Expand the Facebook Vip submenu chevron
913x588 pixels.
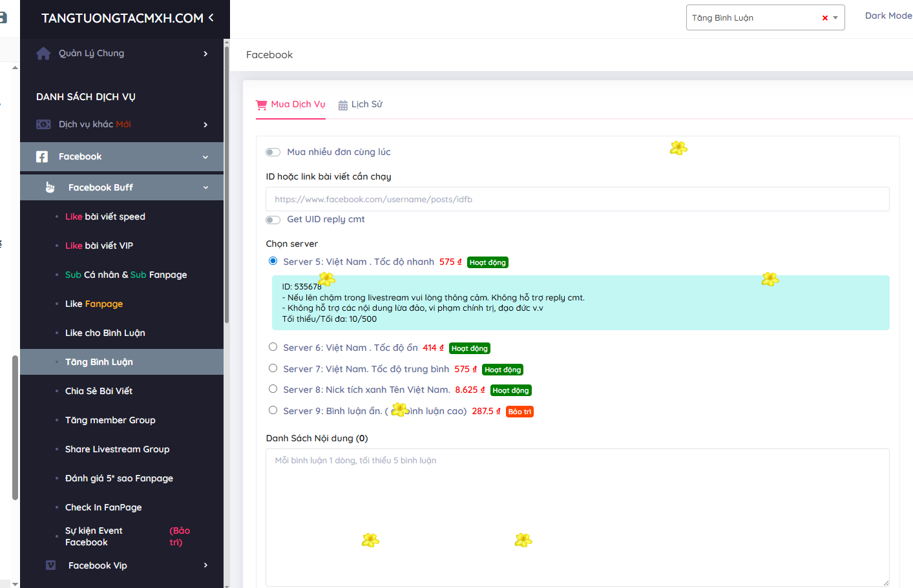point(205,565)
